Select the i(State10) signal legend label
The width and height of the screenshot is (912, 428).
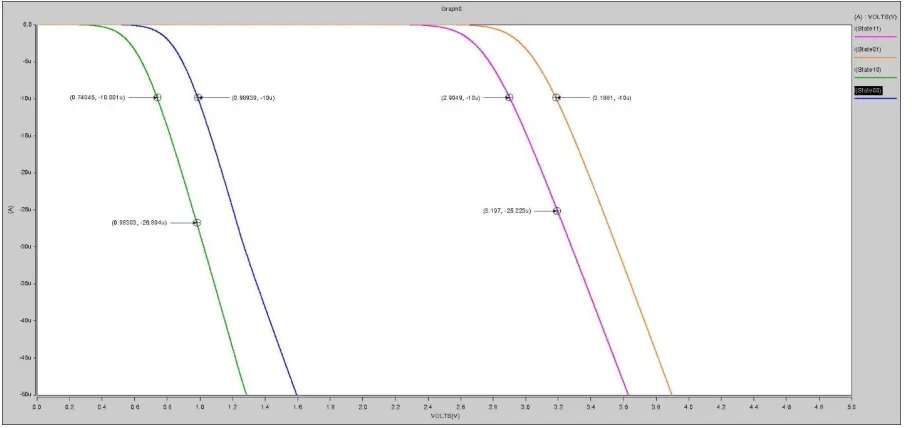pyautogui.click(x=868, y=70)
